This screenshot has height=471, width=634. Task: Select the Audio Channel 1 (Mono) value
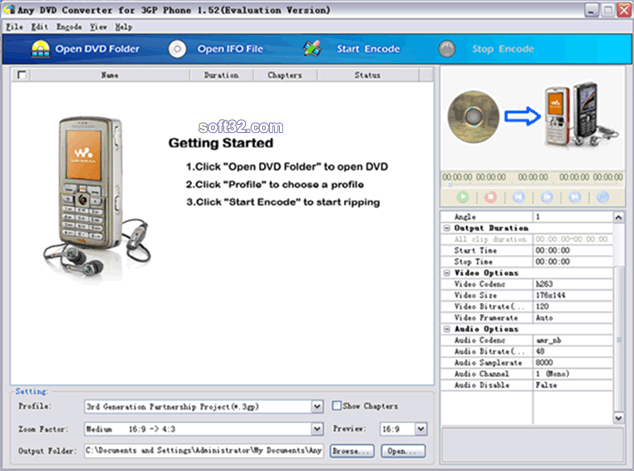[x=573, y=374]
